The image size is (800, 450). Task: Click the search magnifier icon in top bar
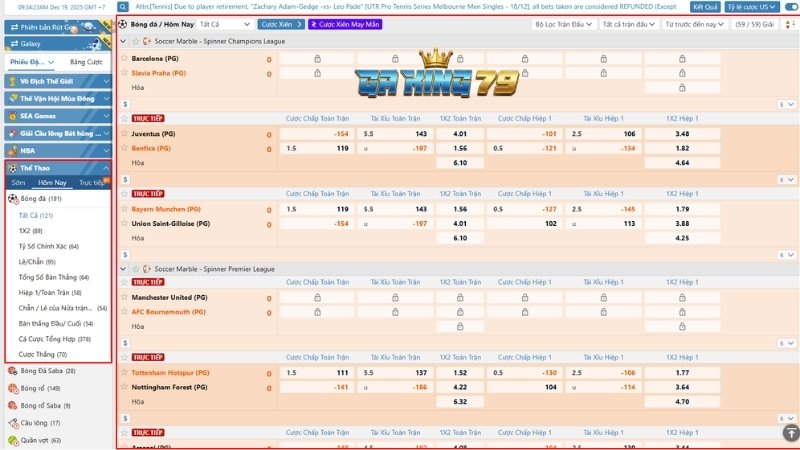[x=123, y=6]
